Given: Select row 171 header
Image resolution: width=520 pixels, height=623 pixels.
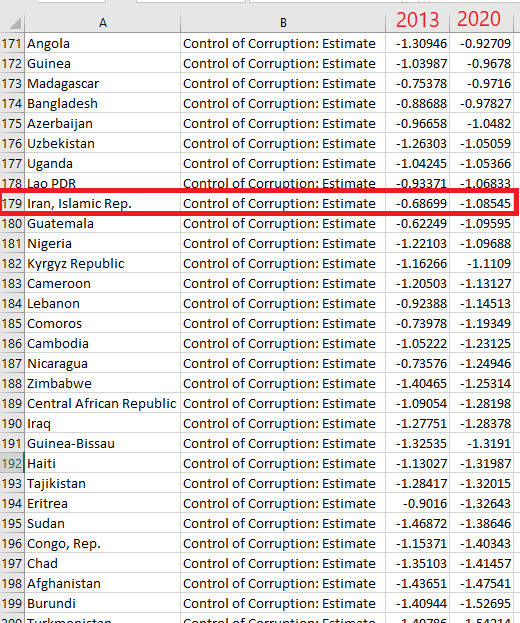Looking at the screenshot, I should (x=12, y=43).
